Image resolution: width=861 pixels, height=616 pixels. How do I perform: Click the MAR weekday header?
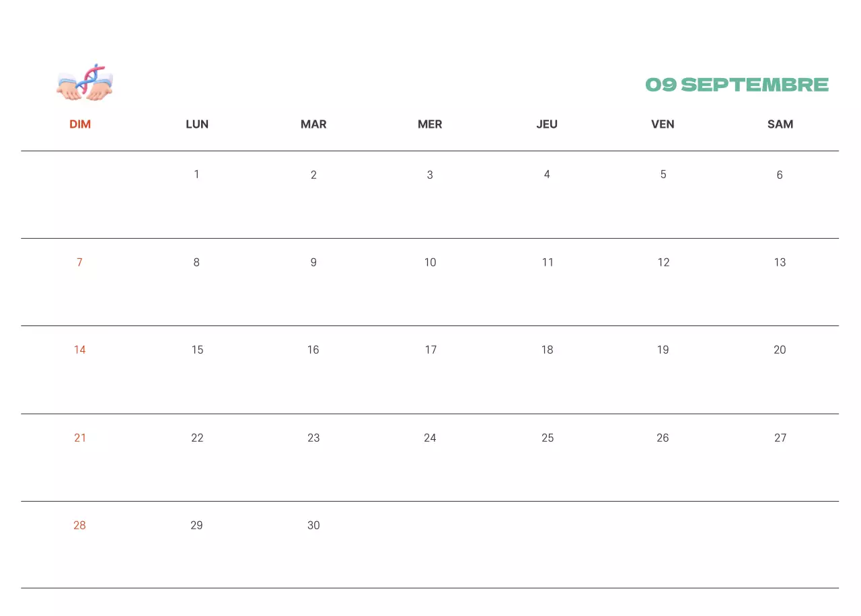tap(313, 124)
